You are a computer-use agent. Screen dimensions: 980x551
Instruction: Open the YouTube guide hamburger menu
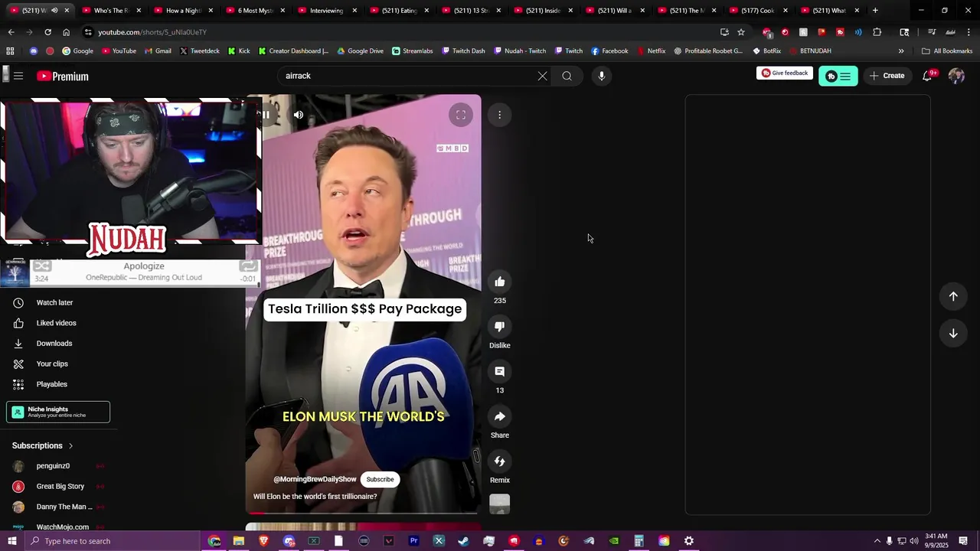(x=18, y=76)
